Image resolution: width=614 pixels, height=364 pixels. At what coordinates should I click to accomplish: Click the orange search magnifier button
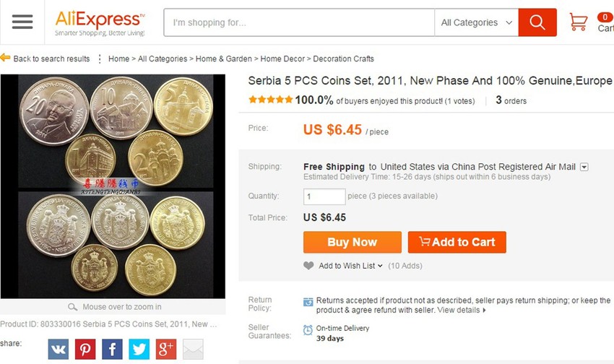point(537,22)
